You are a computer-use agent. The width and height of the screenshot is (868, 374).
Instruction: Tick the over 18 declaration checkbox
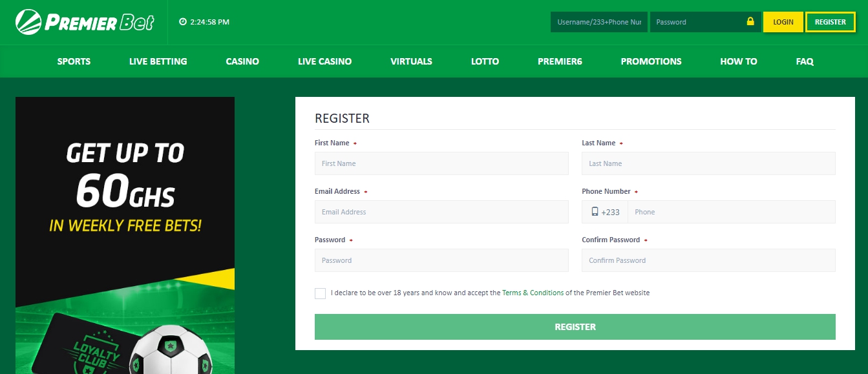click(x=321, y=293)
